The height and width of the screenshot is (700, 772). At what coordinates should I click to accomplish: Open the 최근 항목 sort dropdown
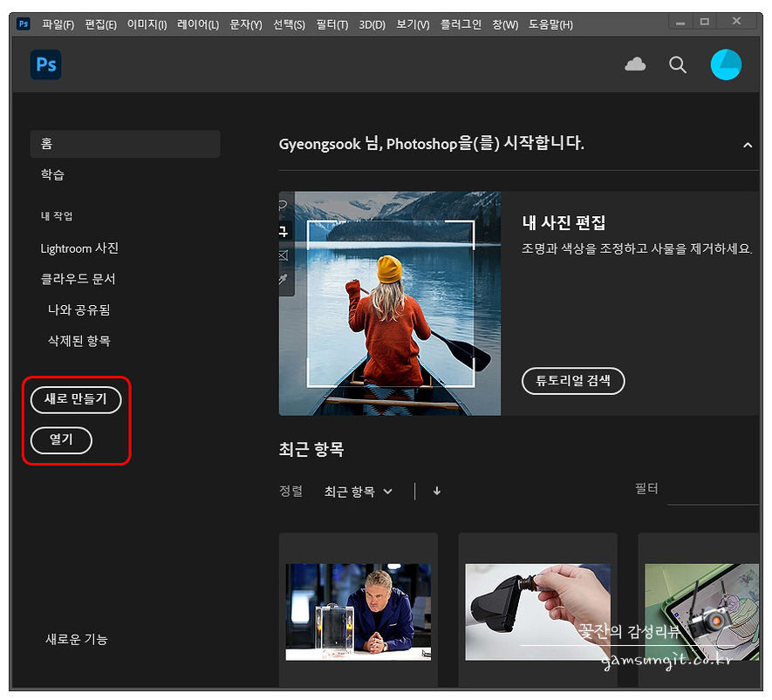[358, 492]
